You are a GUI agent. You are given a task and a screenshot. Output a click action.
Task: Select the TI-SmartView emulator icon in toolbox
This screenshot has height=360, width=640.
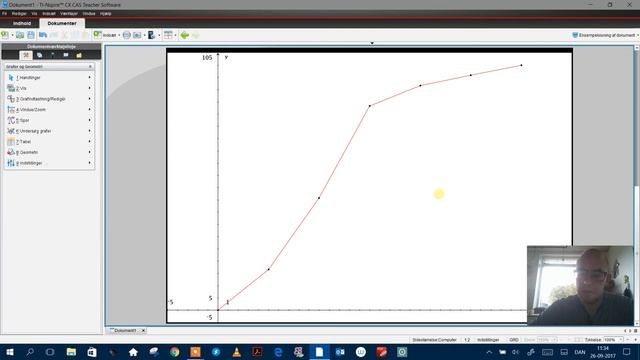[53, 55]
